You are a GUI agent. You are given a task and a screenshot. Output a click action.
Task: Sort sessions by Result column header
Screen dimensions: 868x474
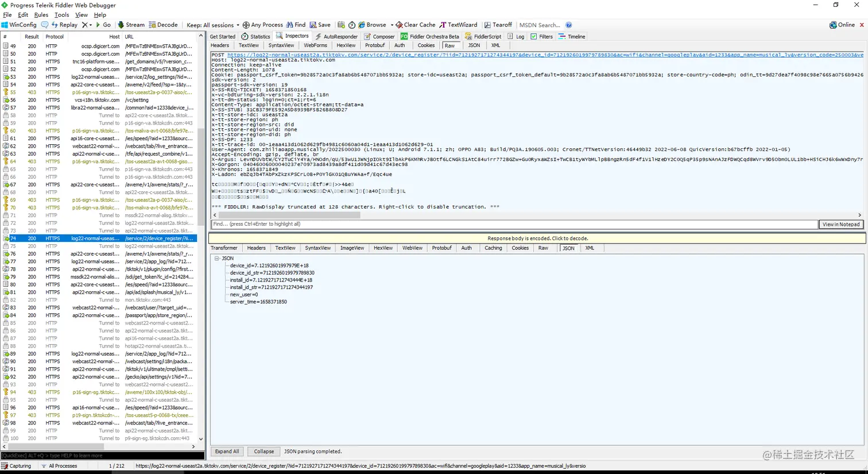(x=32, y=37)
